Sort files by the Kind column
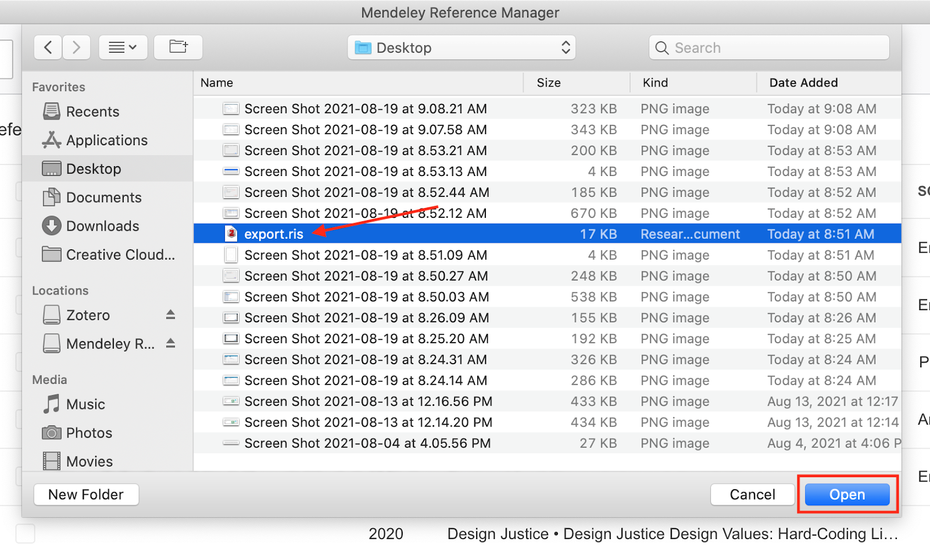 click(x=693, y=83)
